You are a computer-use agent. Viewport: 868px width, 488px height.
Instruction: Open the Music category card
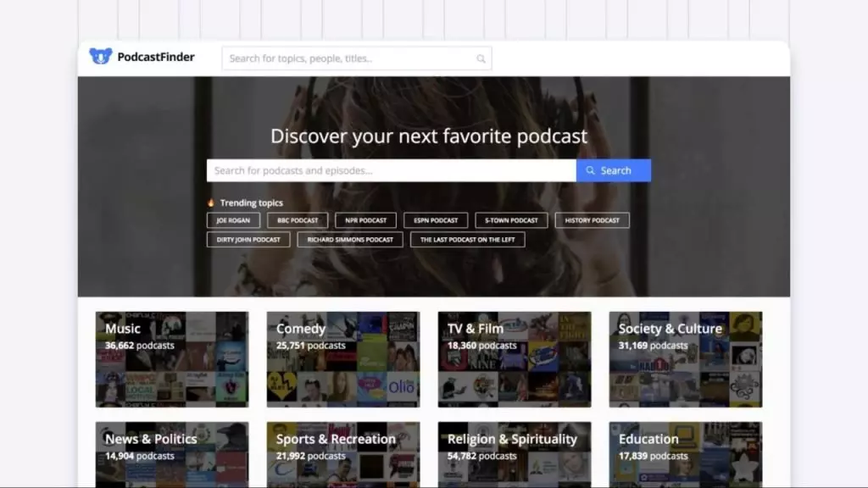[172, 359]
